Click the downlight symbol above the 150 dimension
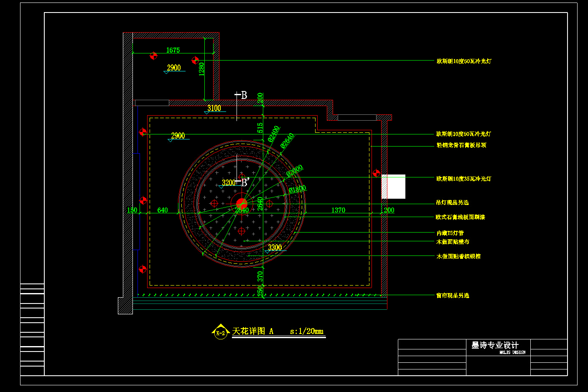588x392 pixels. click(143, 201)
